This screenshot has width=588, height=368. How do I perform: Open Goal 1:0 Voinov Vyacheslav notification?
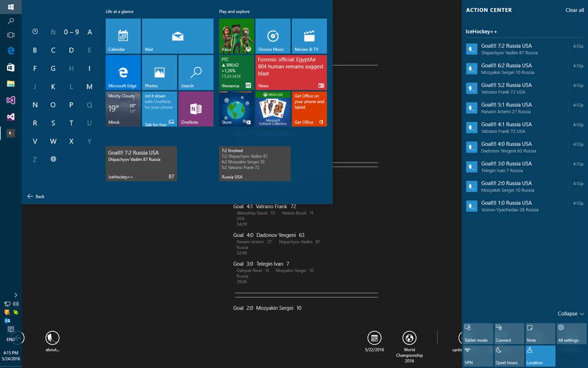click(524, 206)
